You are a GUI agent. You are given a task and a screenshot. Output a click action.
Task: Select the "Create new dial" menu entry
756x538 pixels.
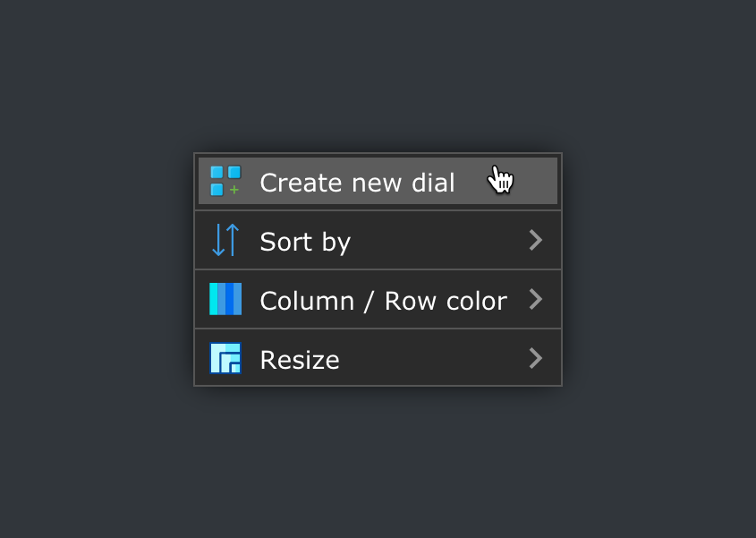point(357,183)
